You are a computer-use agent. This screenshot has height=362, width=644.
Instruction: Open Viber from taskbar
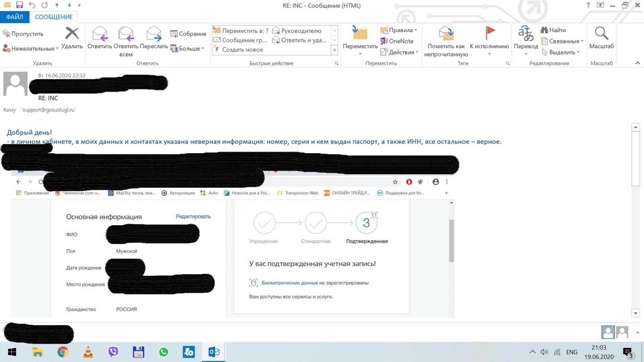(113, 352)
